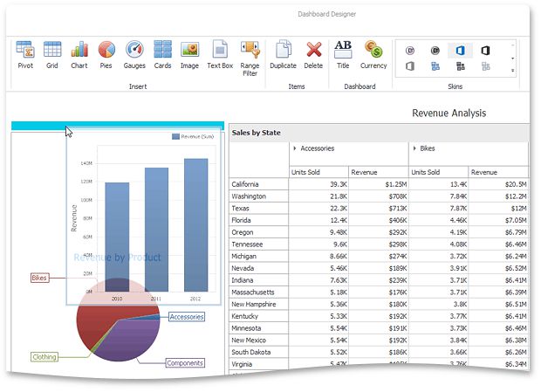The width and height of the screenshot is (541, 392).
Task: Insert a Range Filter item
Action: click(250, 58)
